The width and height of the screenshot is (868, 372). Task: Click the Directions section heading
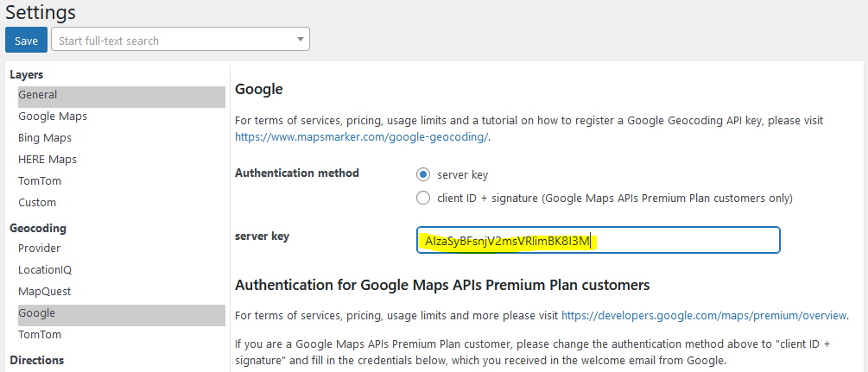(x=36, y=360)
